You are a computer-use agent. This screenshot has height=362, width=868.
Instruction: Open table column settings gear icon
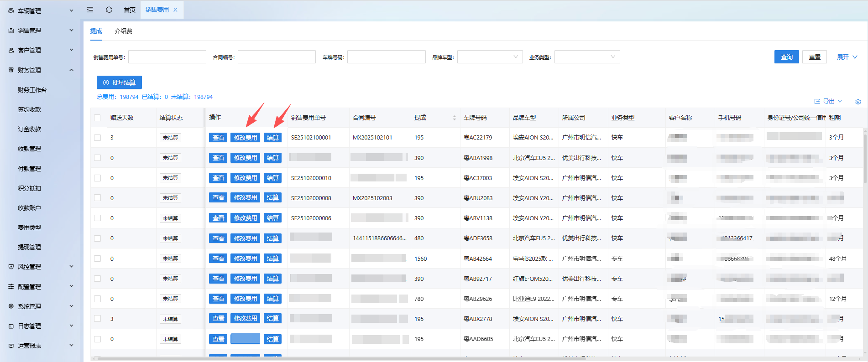[x=858, y=102]
